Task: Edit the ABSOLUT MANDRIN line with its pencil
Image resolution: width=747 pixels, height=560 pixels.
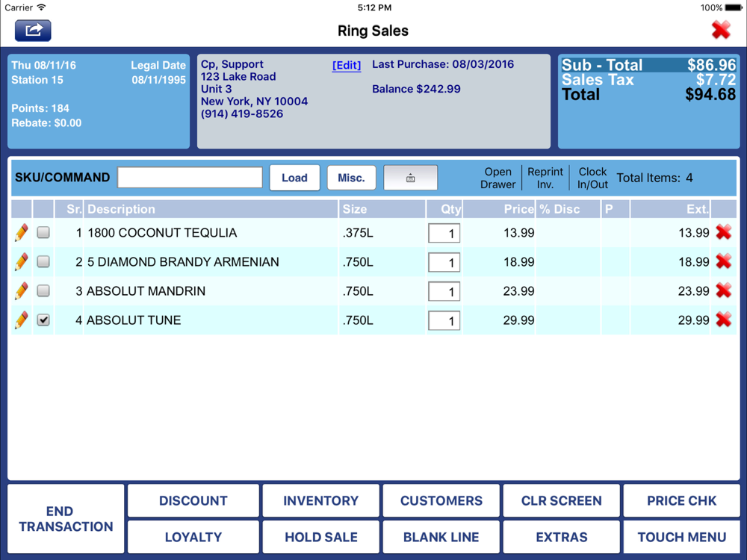Action: (x=21, y=291)
